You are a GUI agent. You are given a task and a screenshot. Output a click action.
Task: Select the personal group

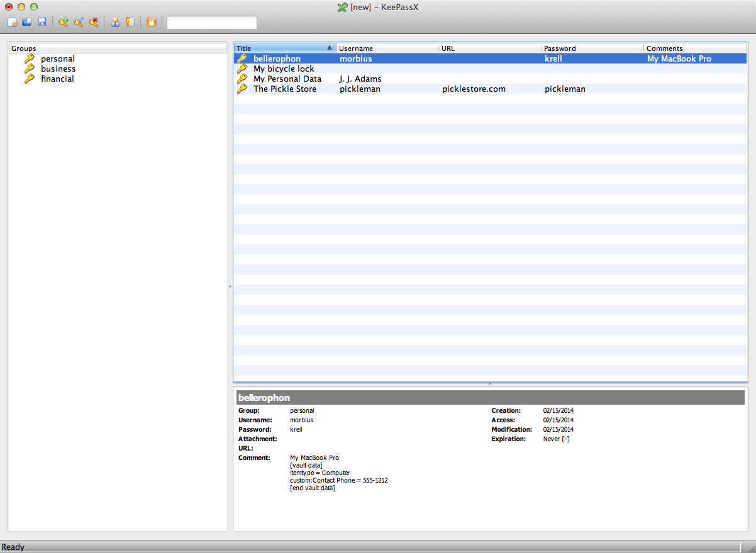(57, 59)
